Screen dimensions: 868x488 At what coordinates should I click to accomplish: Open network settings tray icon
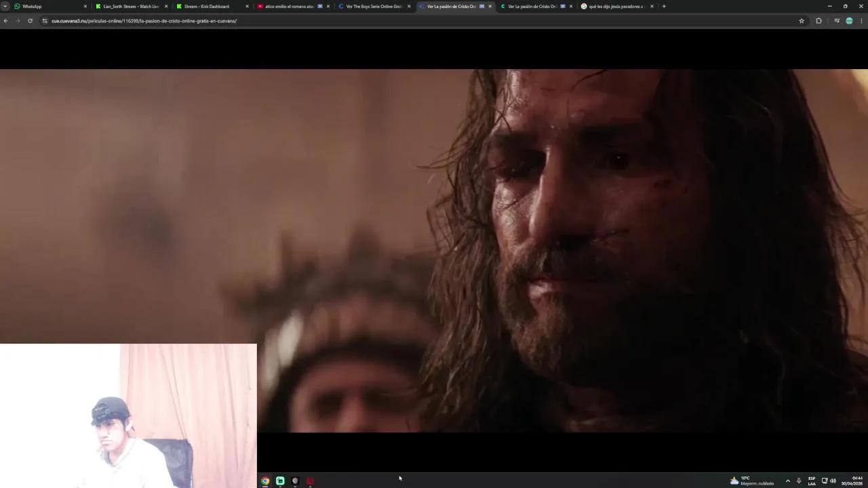825,481
